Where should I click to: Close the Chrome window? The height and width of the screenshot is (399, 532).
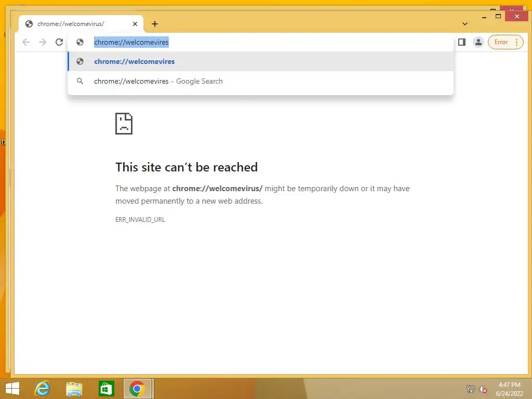tap(517, 16)
